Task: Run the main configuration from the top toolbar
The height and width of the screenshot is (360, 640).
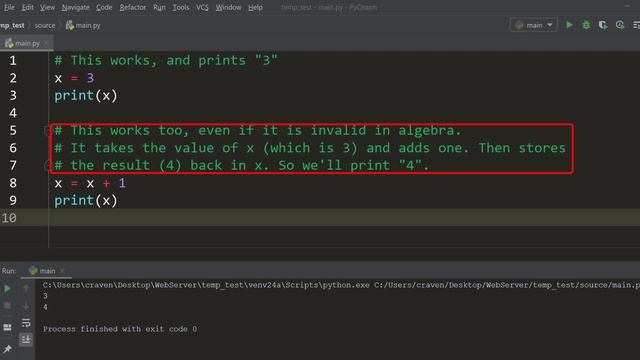Action: click(x=569, y=25)
